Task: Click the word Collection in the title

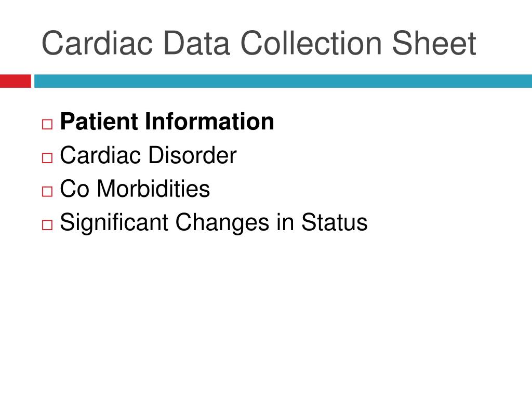Action: click(x=311, y=43)
